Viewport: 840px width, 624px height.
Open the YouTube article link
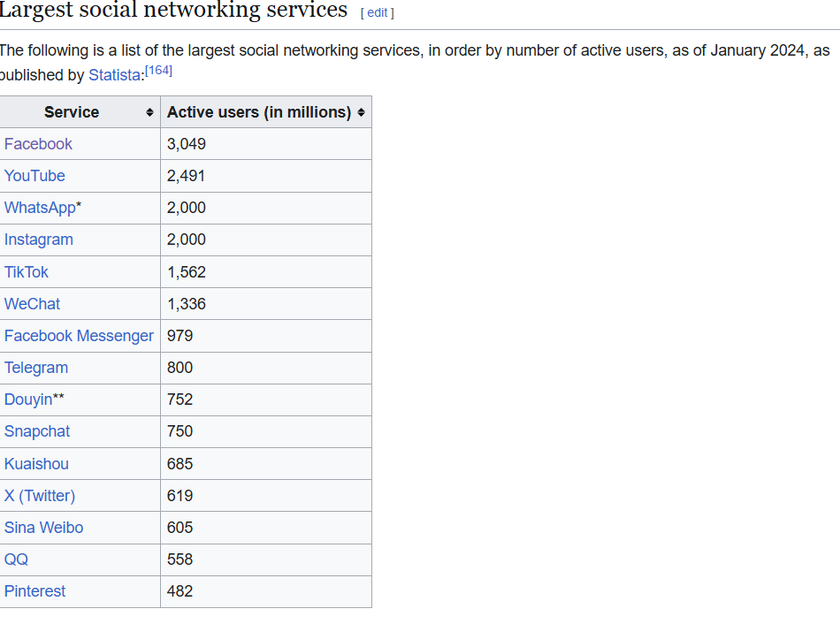click(x=34, y=176)
